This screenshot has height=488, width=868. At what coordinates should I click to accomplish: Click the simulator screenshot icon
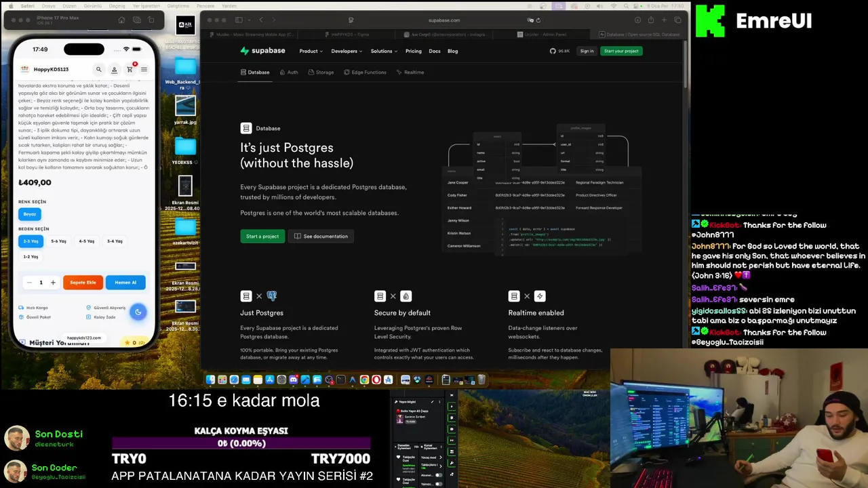click(x=137, y=20)
